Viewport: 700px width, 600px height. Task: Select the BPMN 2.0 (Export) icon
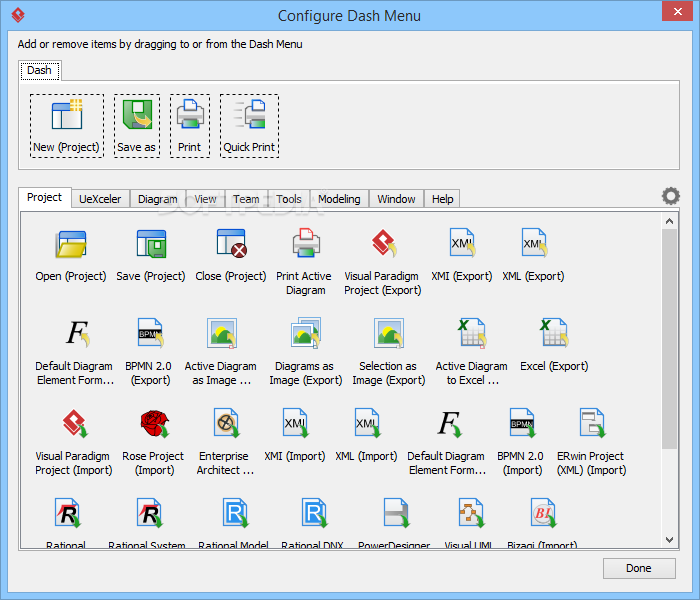(x=150, y=333)
